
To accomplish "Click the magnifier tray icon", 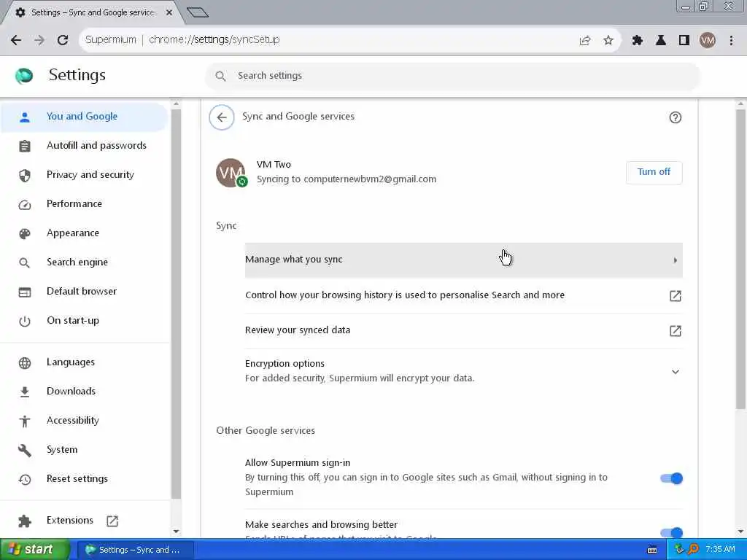I will (x=693, y=550).
